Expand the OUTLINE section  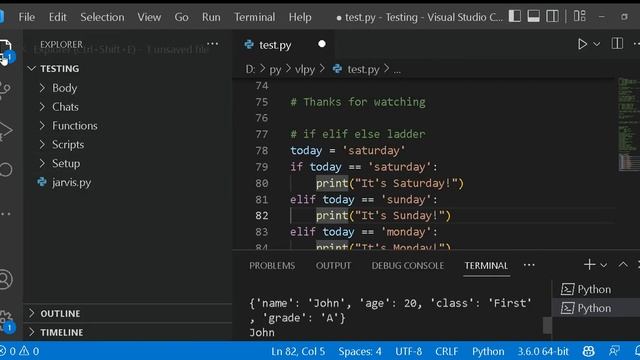click(x=128, y=313)
